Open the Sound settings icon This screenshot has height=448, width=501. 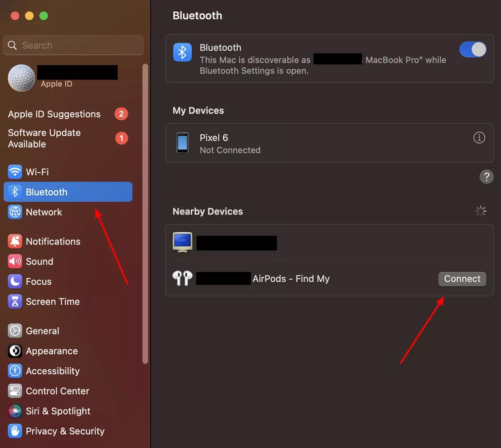(15, 261)
